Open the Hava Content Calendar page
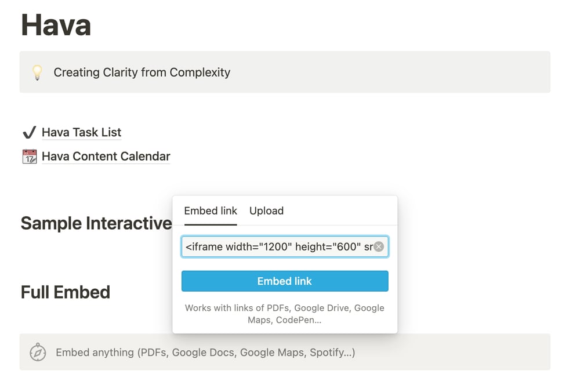 (106, 156)
